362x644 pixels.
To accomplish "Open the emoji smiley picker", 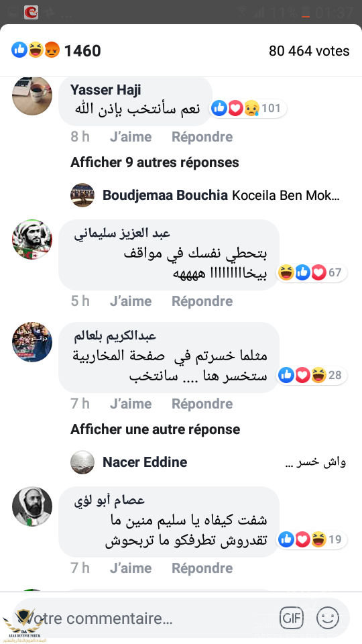I will 328,618.
